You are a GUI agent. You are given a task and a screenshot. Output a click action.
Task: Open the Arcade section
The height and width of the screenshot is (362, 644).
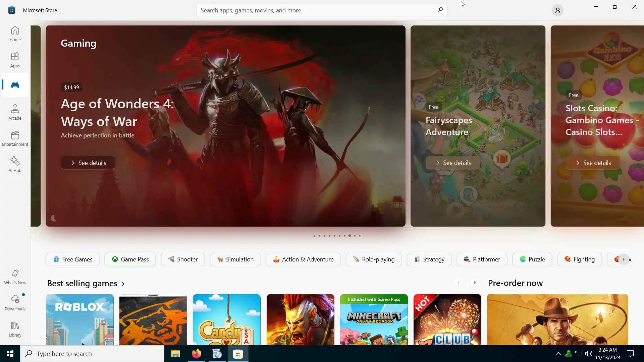(x=15, y=112)
